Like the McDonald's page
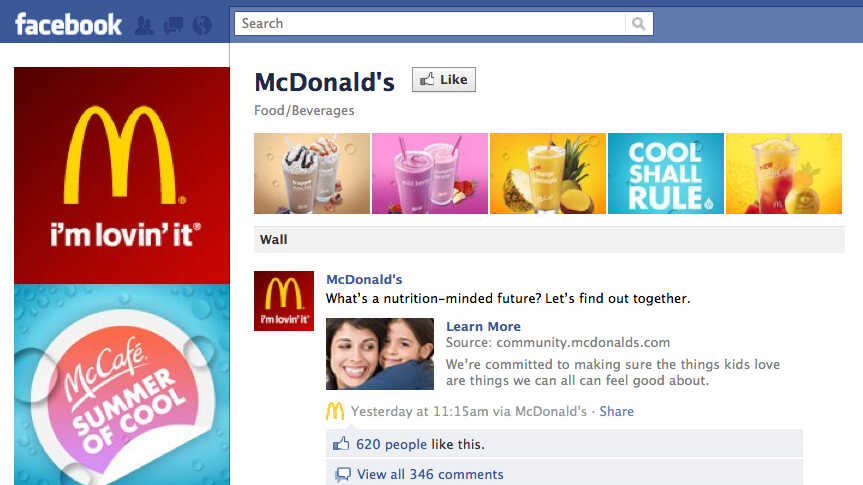 click(x=444, y=80)
